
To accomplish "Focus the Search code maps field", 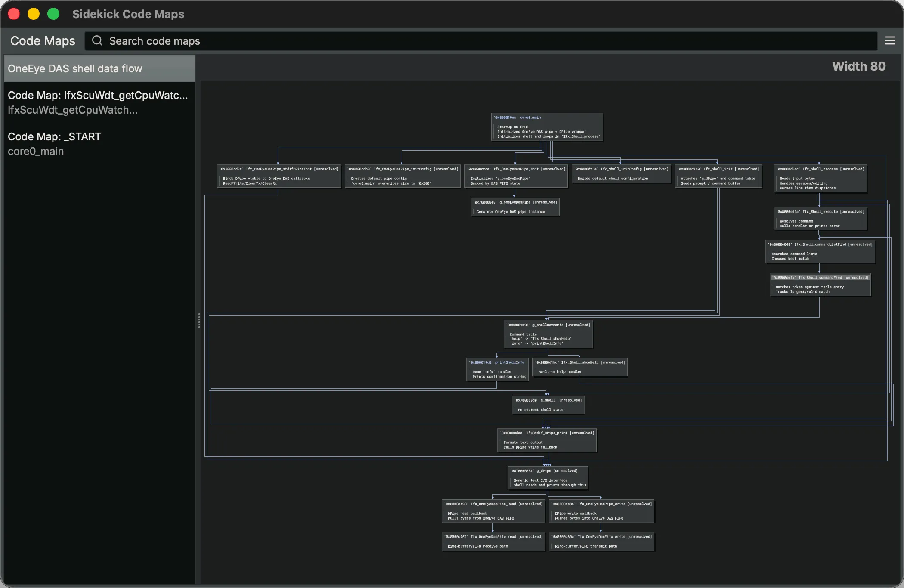I will coord(481,41).
